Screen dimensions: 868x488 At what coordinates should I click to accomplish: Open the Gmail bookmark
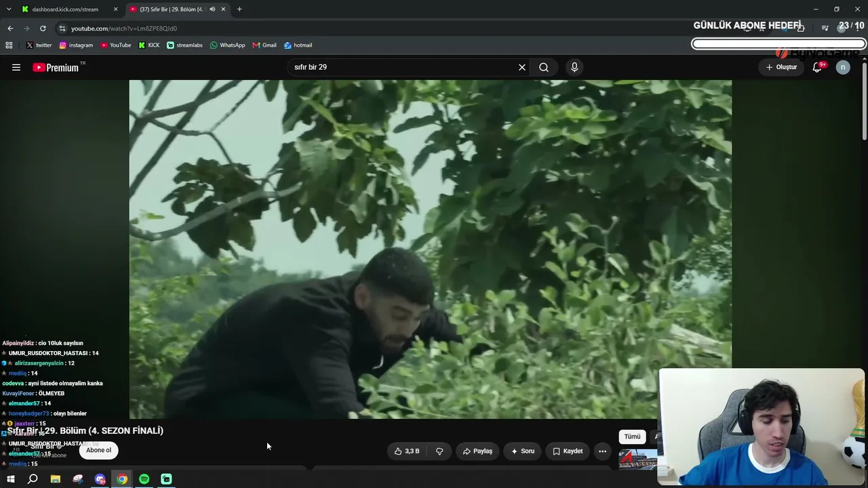(264, 45)
